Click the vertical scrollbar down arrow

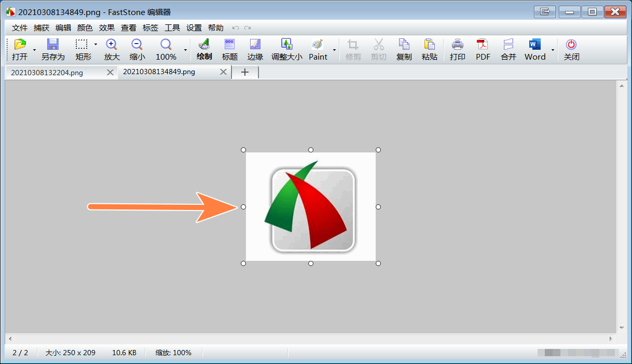[x=622, y=328]
